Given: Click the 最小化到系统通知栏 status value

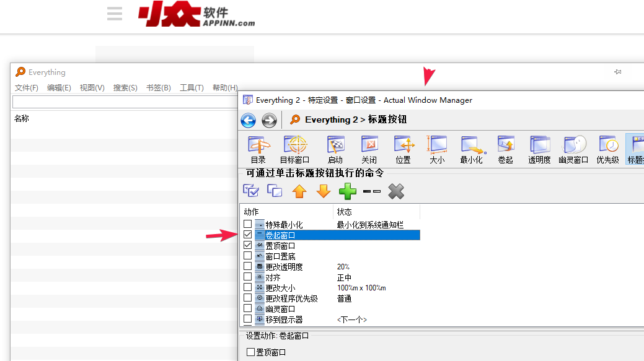Looking at the screenshot, I should 370,225.
